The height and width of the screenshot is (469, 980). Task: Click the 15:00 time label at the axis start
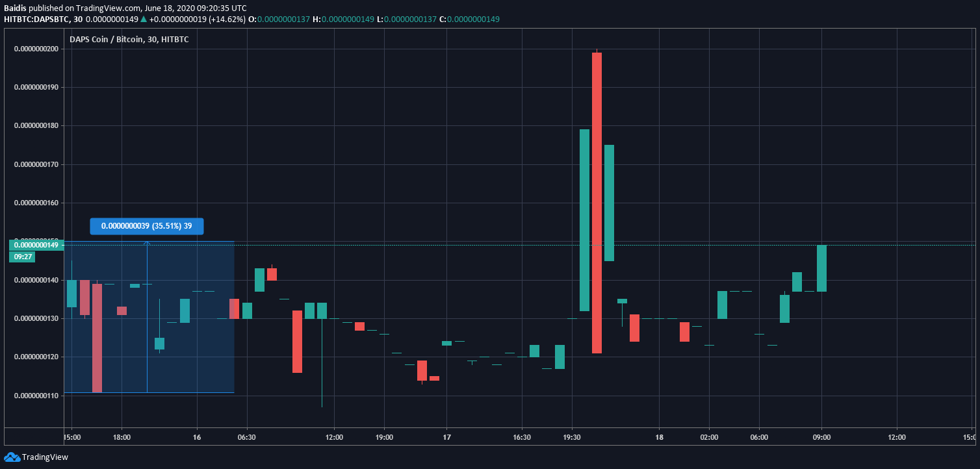(x=71, y=438)
